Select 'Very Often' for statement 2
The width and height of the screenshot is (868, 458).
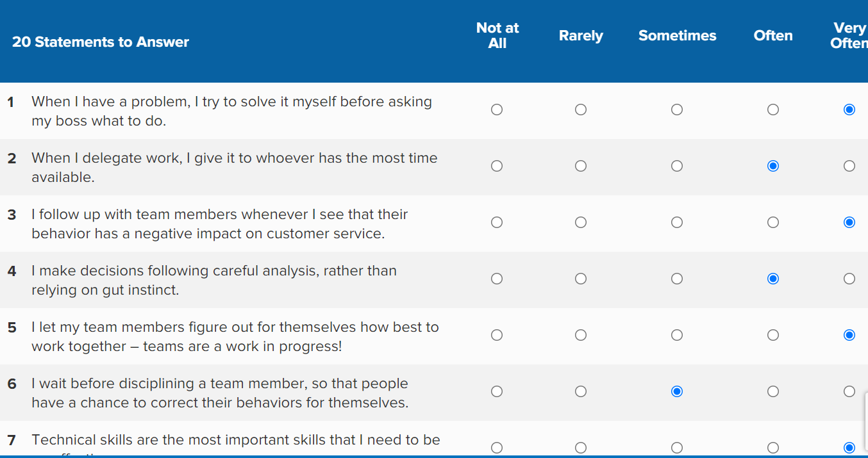849,166
